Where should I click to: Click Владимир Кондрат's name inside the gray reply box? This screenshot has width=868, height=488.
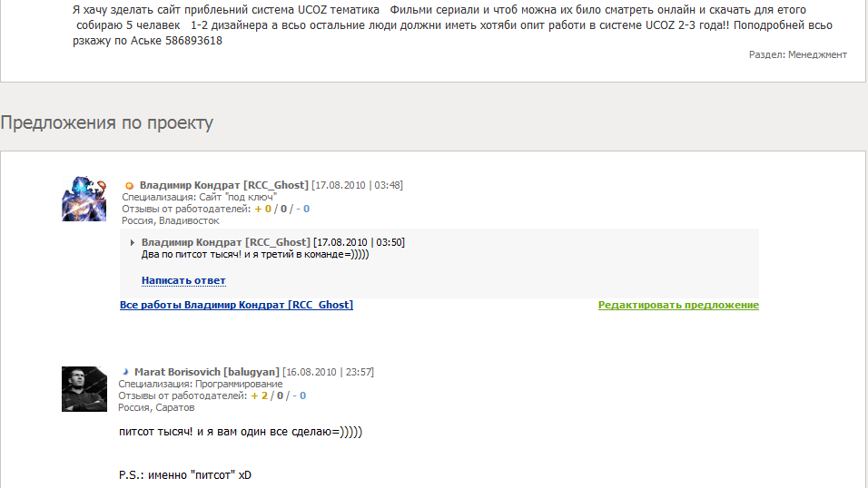coord(226,242)
